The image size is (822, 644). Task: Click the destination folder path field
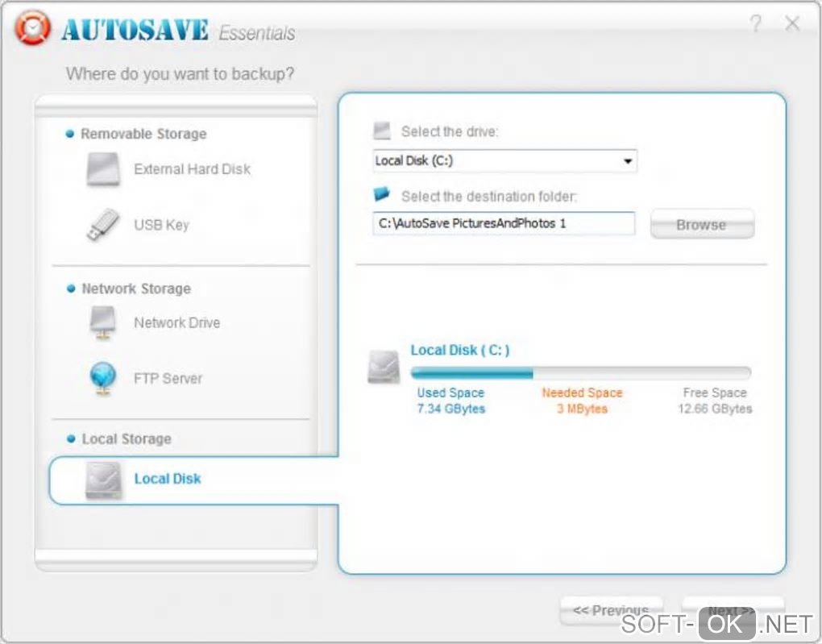504,223
